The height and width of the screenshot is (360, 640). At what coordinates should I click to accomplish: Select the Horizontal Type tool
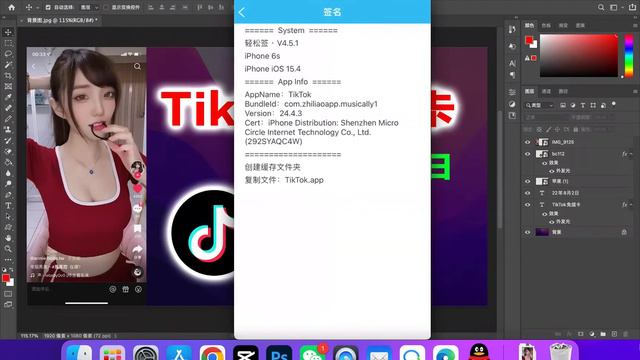pyautogui.click(x=8, y=206)
